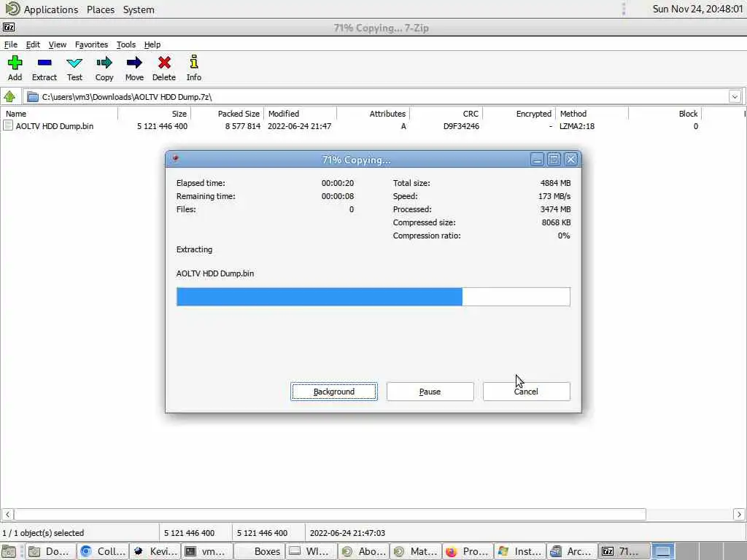Switch to the Boxes taskbar item
The height and width of the screenshot is (560, 747).
[260, 551]
